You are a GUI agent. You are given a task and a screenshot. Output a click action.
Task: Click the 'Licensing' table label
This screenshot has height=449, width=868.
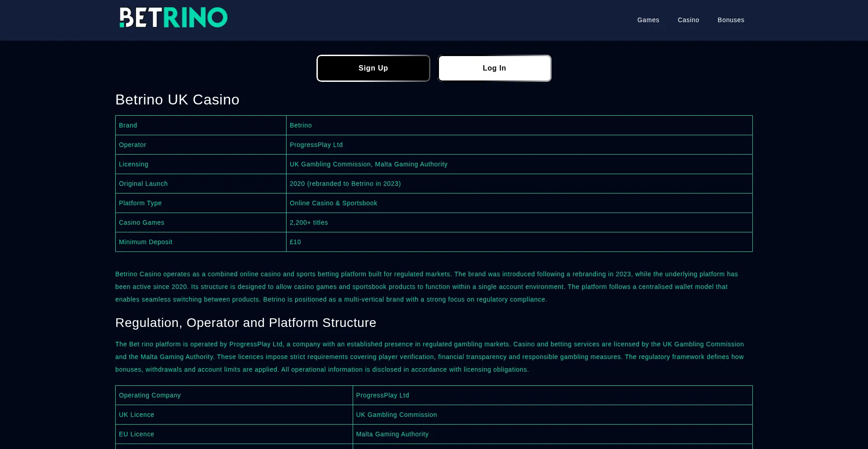coord(133,164)
